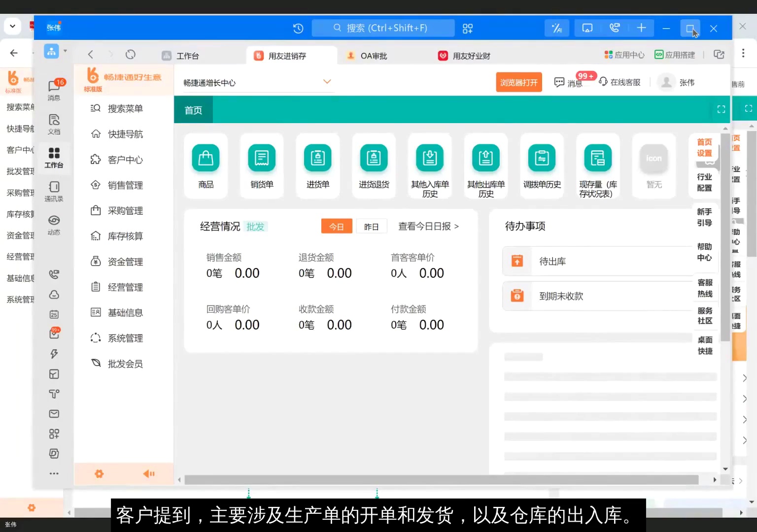Viewport: 757px width, 532px height.
Task: Mute notifications with the speaker icon at bottom
Action: point(148,473)
